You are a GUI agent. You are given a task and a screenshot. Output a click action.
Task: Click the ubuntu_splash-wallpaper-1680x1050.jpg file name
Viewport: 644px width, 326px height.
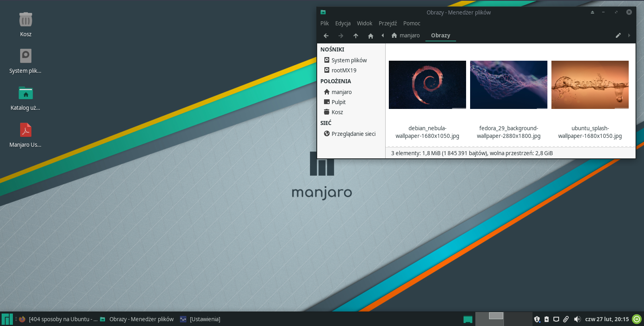click(x=590, y=132)
